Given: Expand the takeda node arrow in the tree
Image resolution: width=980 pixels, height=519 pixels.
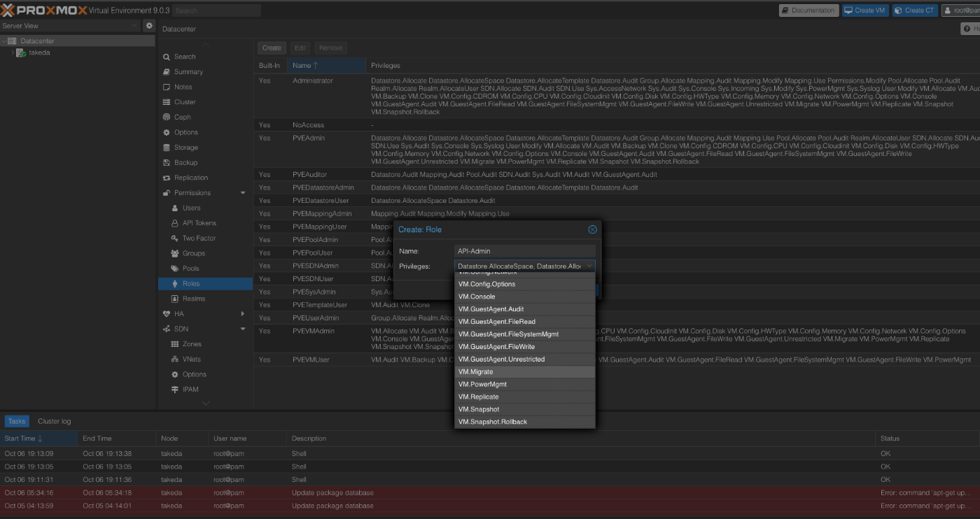Looking at the screenshot, I should tap(13, 52).
